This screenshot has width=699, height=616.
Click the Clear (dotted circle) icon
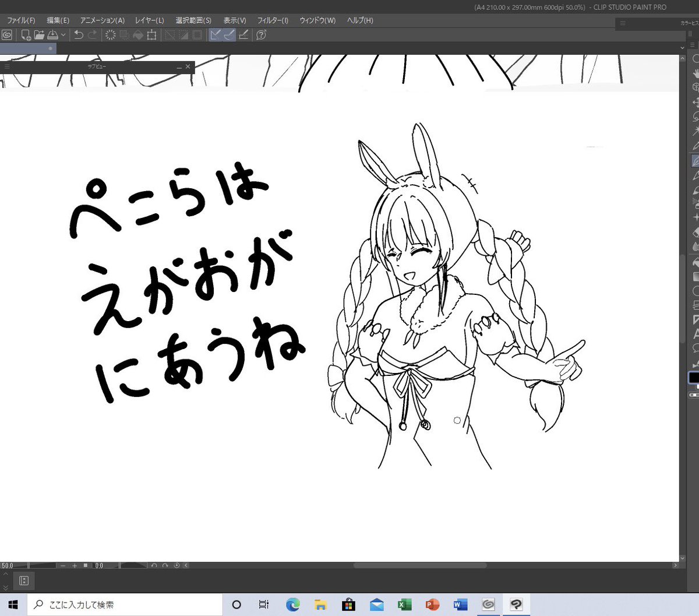point(110,35)
